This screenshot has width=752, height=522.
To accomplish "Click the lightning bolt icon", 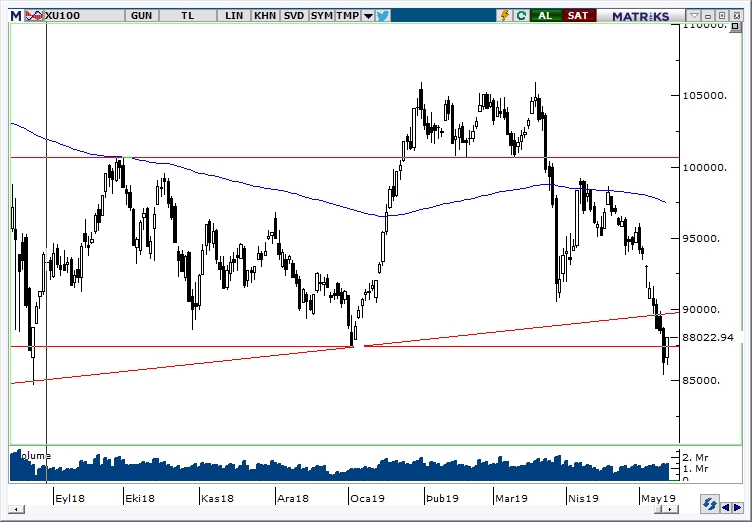I will pyautogui.click(x=505, y=16).
